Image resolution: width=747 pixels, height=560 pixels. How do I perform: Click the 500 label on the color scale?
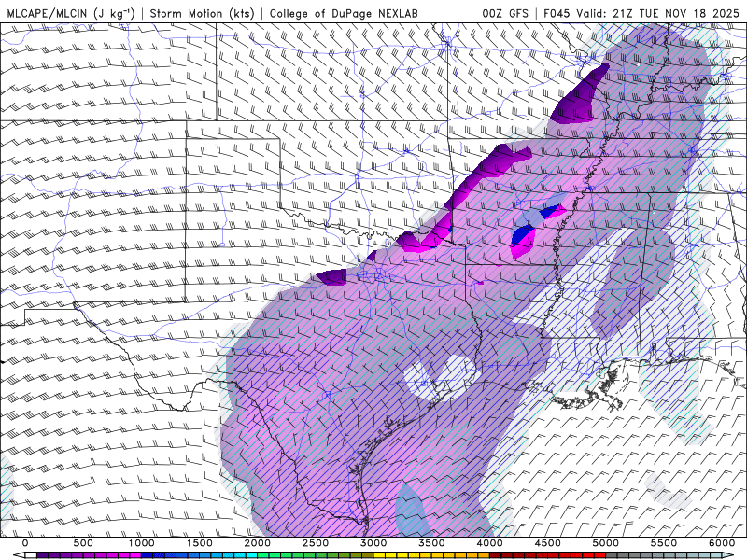click(83, 543)
